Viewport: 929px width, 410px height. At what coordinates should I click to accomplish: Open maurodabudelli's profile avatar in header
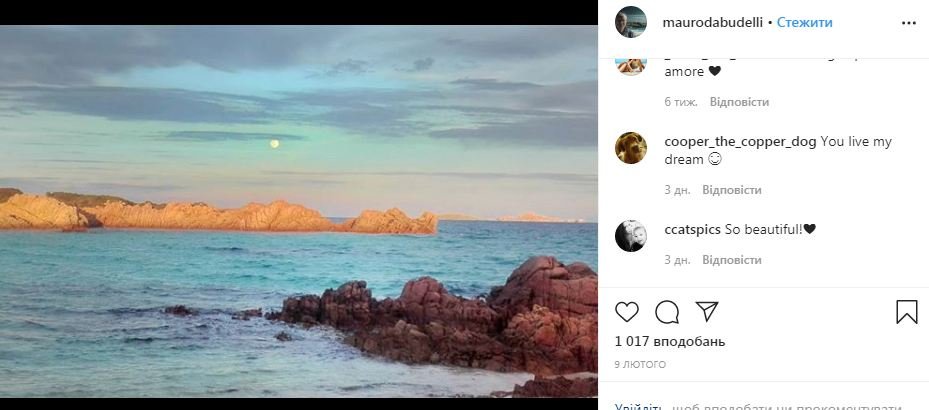630,22
